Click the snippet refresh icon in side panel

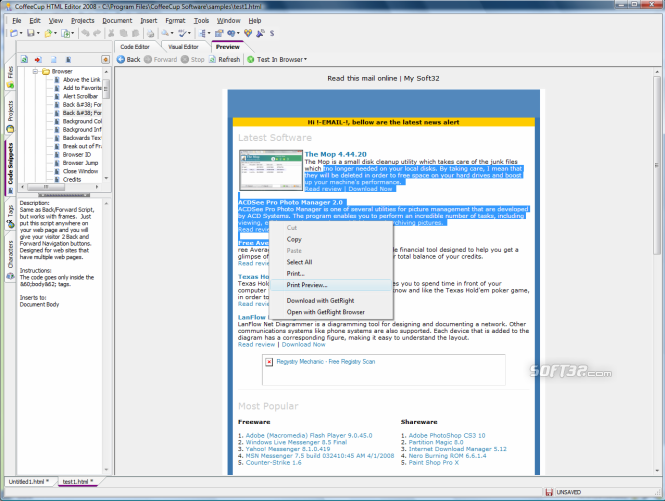25,60
